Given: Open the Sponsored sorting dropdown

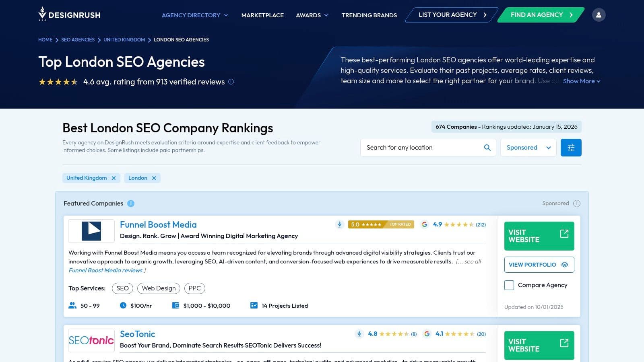Looking at the screenshot, I should click(x=528, y=147).
